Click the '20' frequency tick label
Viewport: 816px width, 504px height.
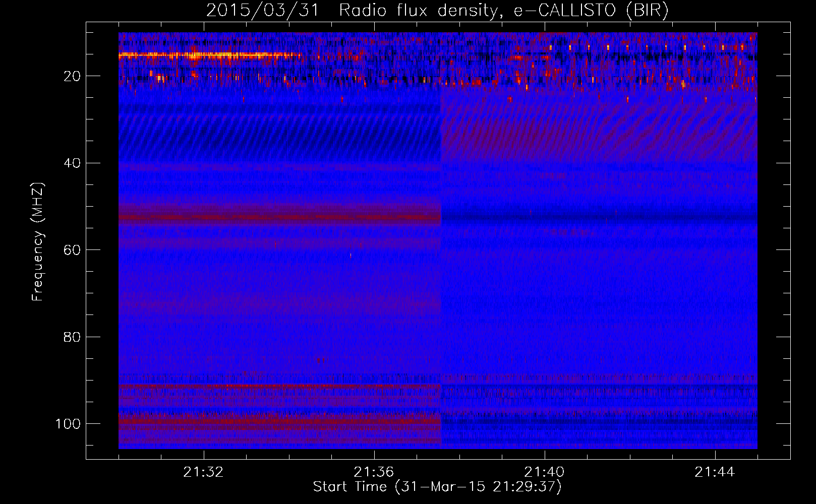[73, 77]
